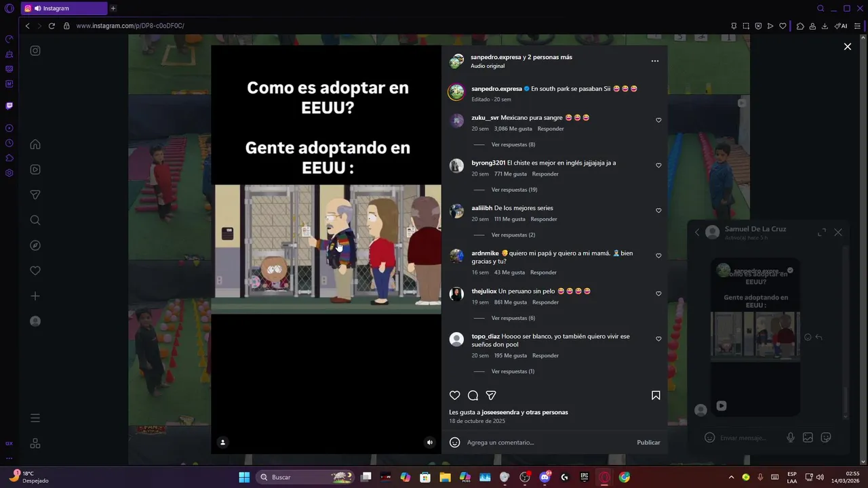Click the Instagram logo in sidebar
This screenshot has width=868, height=488.
point(35,50)
